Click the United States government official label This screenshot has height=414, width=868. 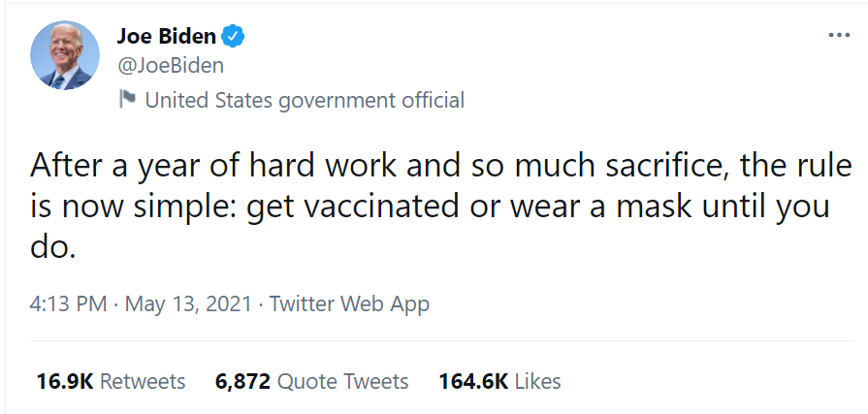[304, 100]
